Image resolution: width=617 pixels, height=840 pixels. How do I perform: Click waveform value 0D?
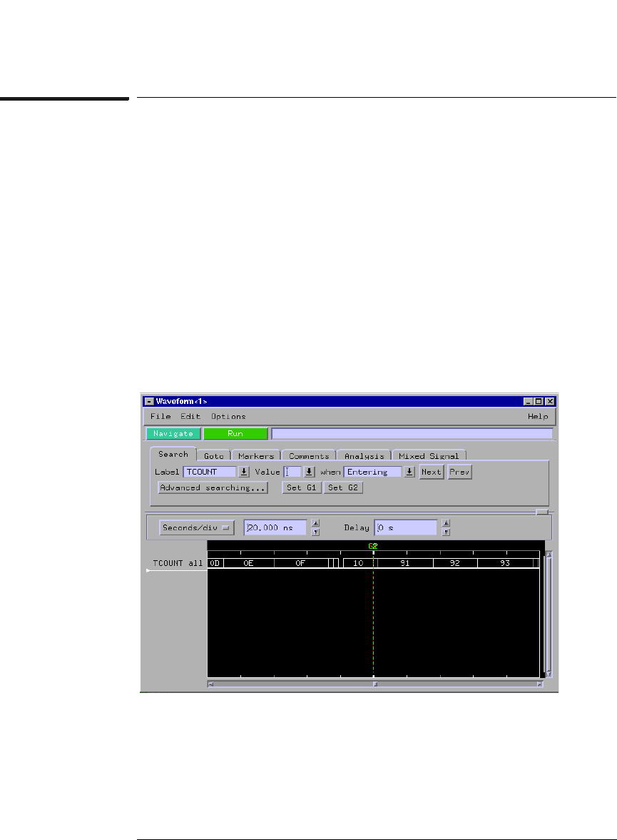pos(215,563)
